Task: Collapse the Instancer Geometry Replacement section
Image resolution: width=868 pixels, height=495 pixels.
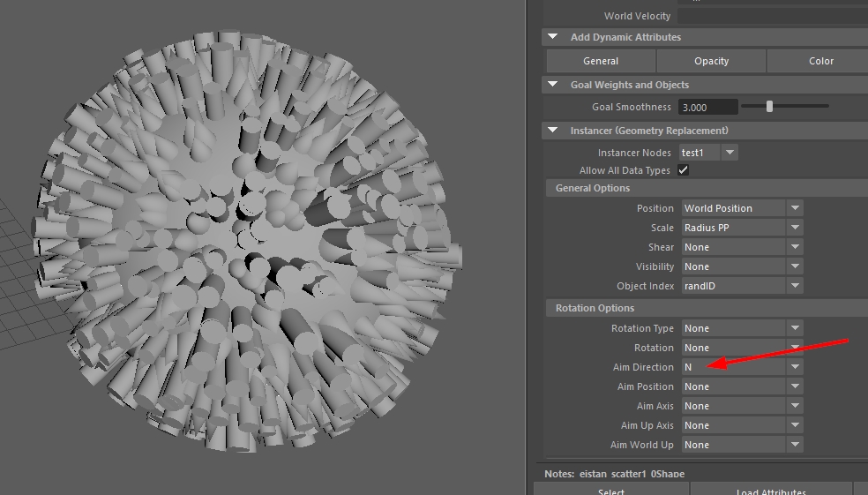Action: 552,131
